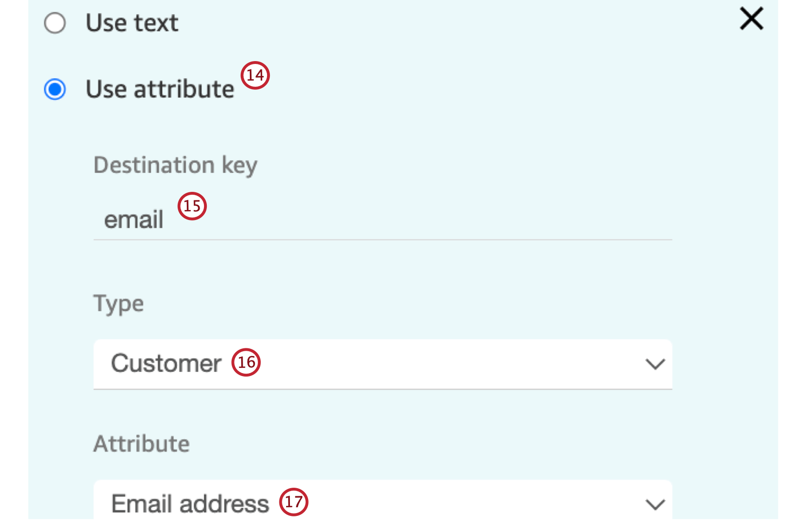Expand the Customer type selector chevron
The image size is (812, 524).
(x=655, y=365)
